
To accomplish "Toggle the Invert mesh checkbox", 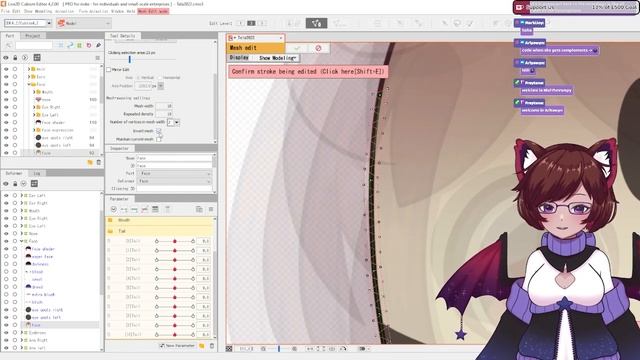I will (x=158, y=131).
